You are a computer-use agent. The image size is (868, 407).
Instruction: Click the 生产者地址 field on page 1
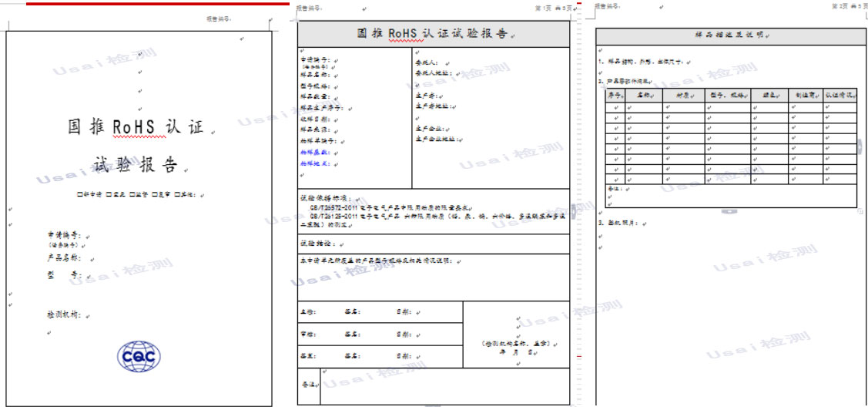click(434, 106)
